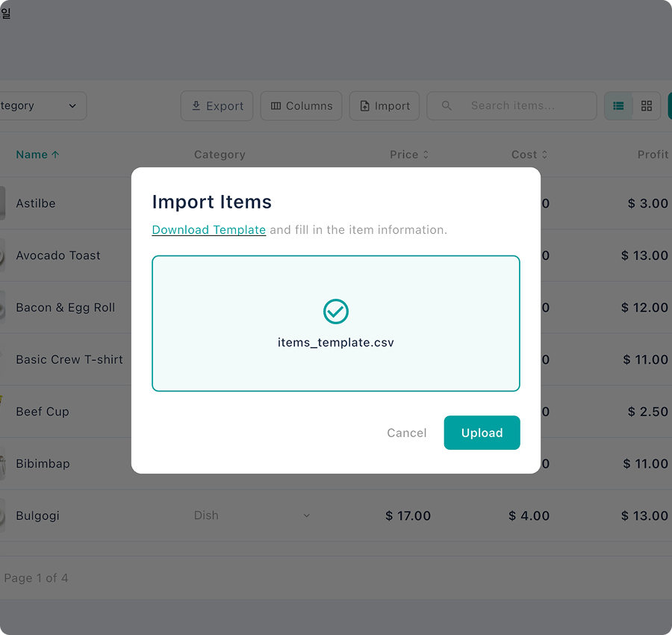Click the Astilbe item name
Image resolution: width=672 pixels, height=635 pixels.
click(x=36, y=203)
